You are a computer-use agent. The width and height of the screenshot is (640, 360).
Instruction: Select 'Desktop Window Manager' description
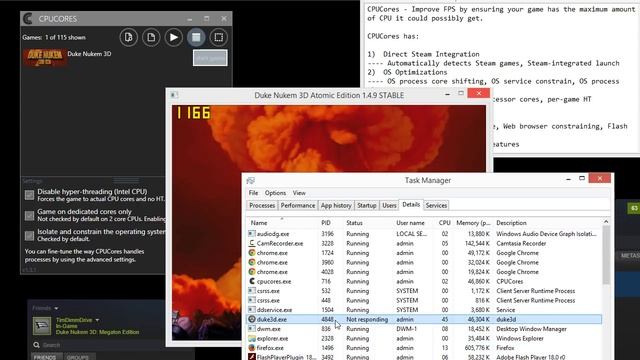point(531,329)
